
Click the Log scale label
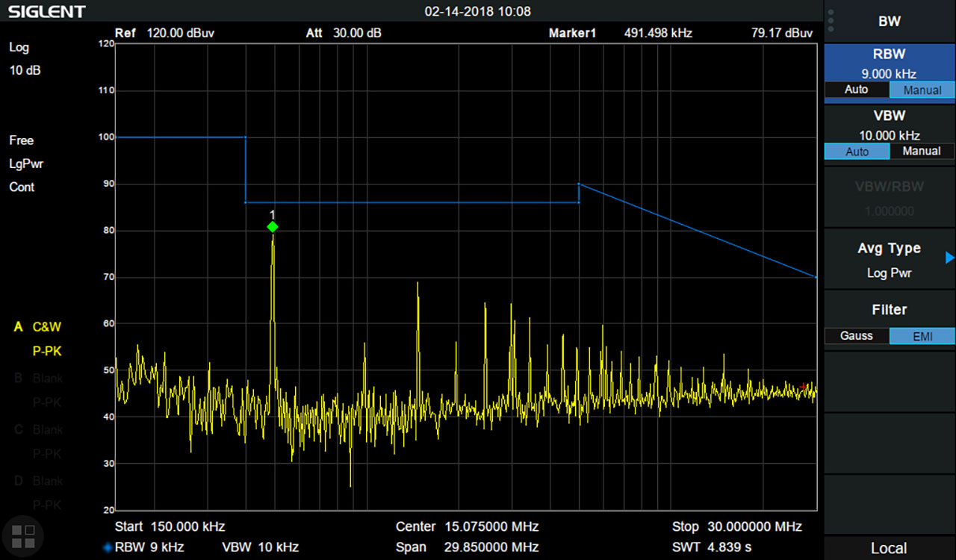(x=19, y=47)
